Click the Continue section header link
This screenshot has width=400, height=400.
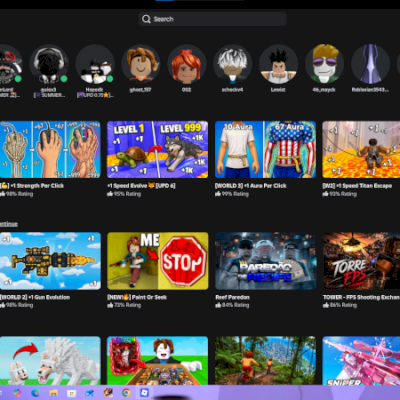tap(9, 224)
